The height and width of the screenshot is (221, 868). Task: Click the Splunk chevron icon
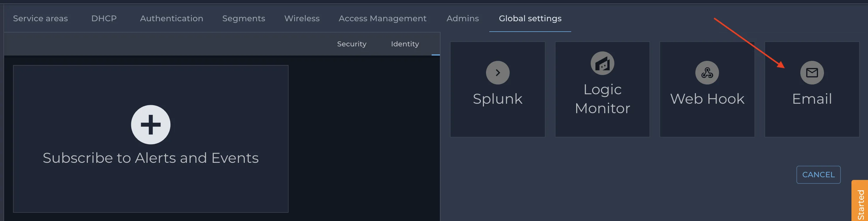coord(497,72)
